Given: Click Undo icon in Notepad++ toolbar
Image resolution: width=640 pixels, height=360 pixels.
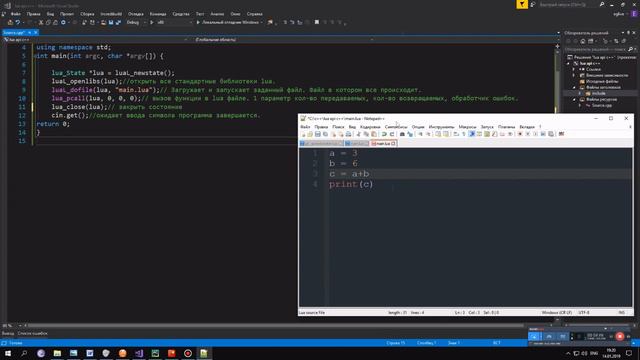Looking at the screenshot, I should tap(384, 134).
